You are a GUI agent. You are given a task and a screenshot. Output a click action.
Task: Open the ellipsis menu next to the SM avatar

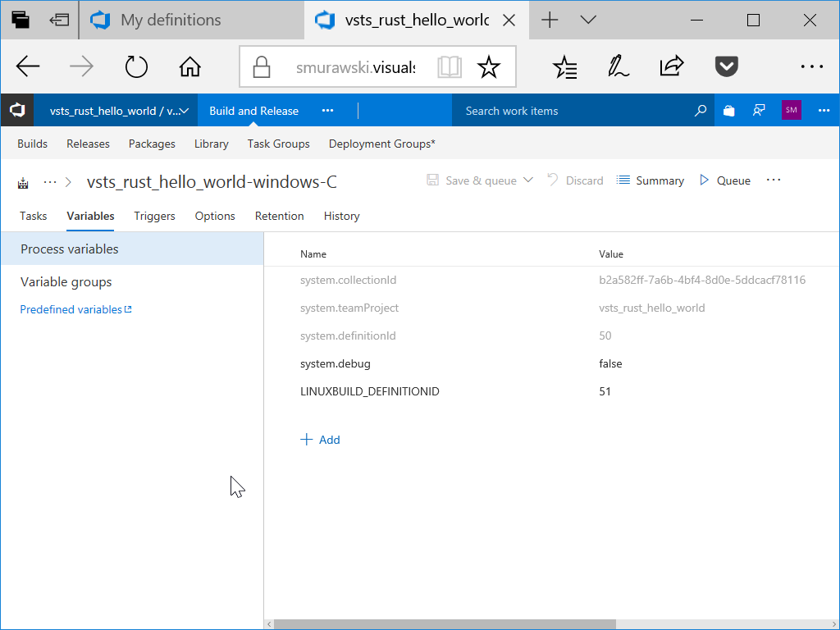(824, 111)
